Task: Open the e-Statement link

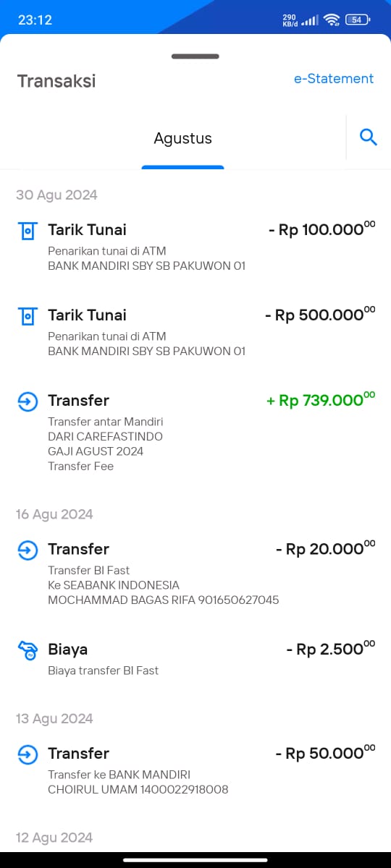Action: coord(334,79)
